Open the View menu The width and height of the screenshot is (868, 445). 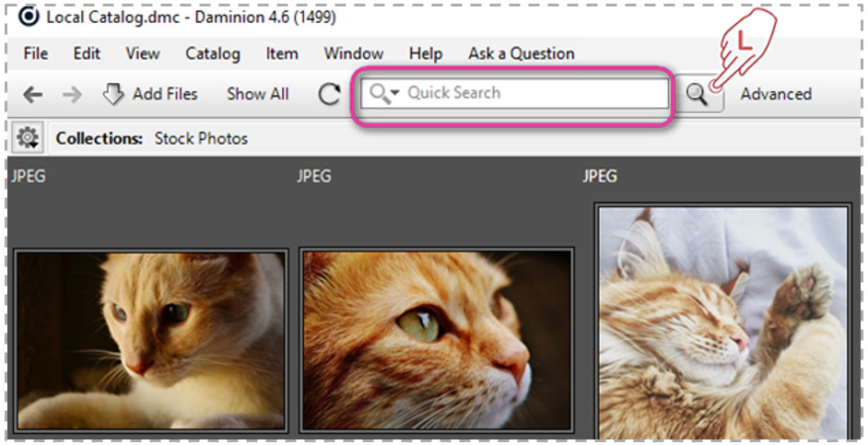tap(143, 53)
